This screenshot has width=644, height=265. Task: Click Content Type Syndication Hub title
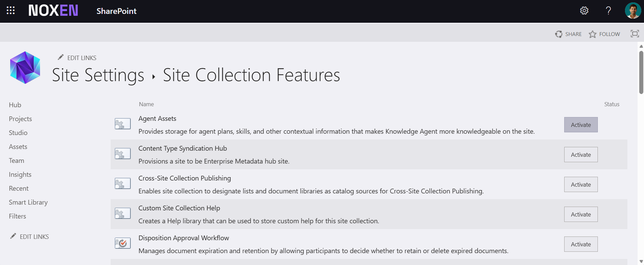coord(183,148)
